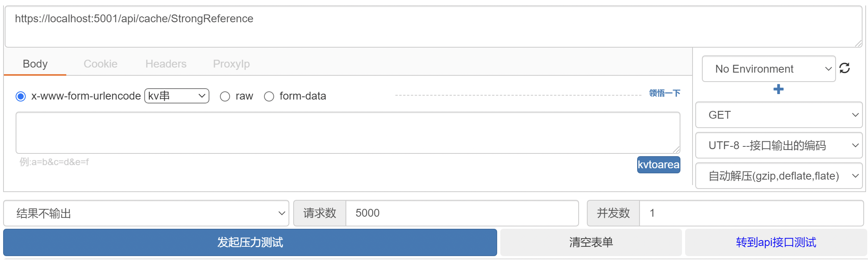
Task: Focus the 请求数 request count field
Action: (462, 213)
